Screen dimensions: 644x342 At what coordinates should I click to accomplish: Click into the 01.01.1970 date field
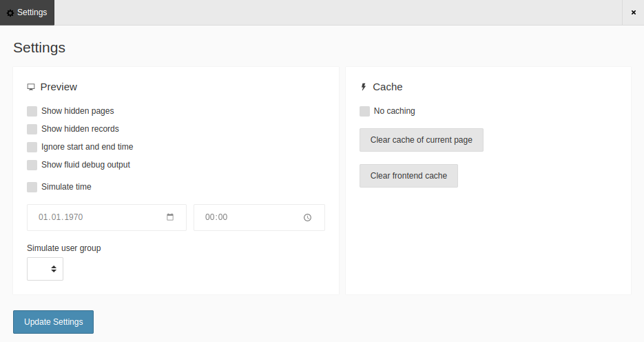(x=96, y=217)
